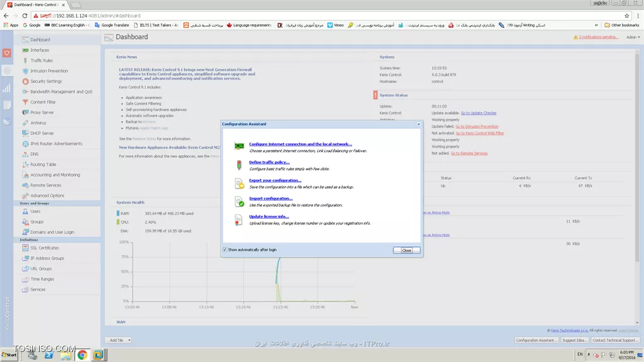Click the Proxy Server icon

pyautogui.click(x=25, y=112)
